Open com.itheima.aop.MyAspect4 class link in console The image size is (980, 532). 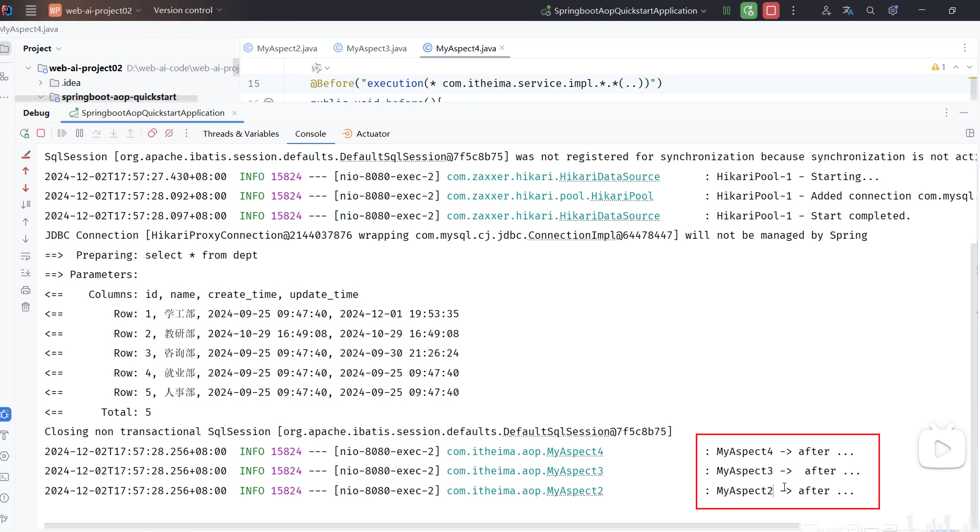(525, 451)
